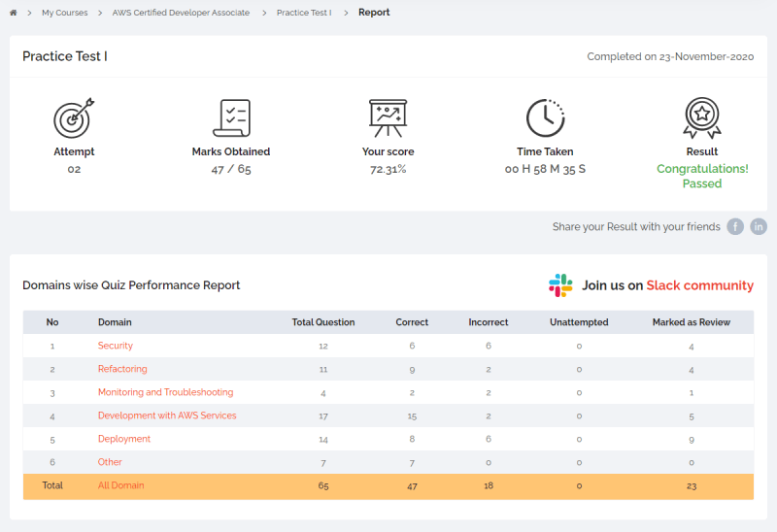Click Total row incorrect value 18
This screenshot has width=777, height=532.
coord(489,486)
